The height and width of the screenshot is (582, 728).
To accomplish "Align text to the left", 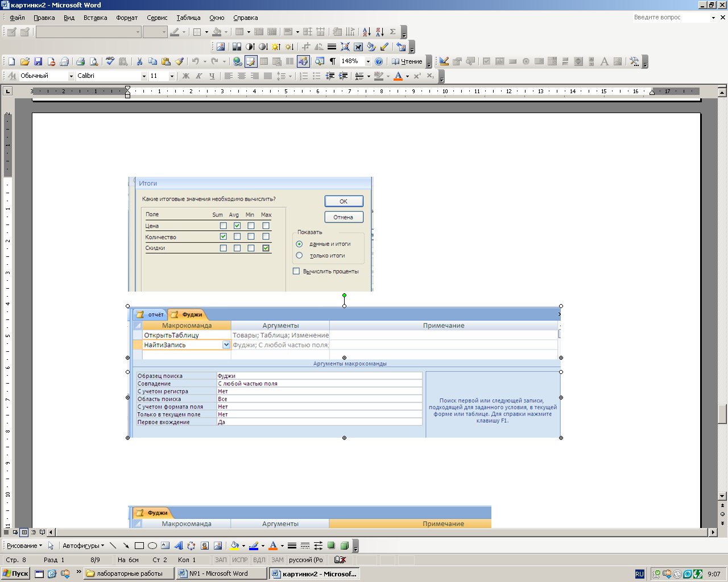I will (x=229, y=76).
